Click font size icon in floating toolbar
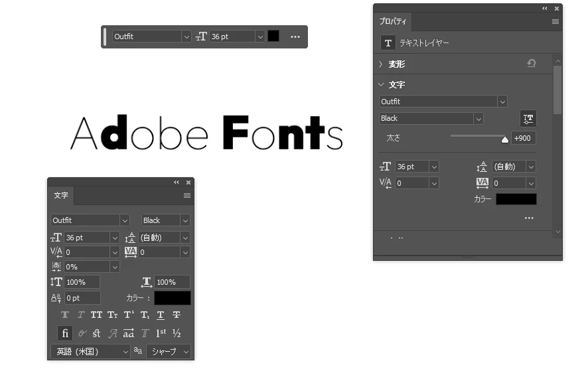The height and width of the screenshot is (373, 588). pos(201,37)
